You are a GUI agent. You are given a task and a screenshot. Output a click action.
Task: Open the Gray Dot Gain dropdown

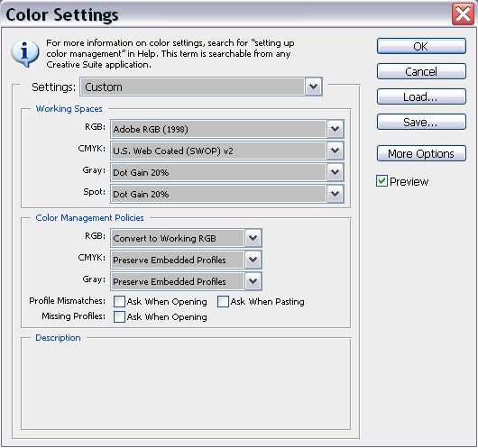tap(227, 172)
